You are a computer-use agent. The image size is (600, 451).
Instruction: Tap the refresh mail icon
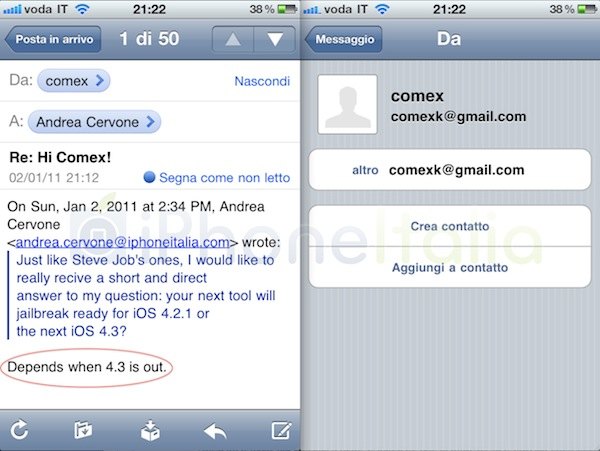pos(19,430)
